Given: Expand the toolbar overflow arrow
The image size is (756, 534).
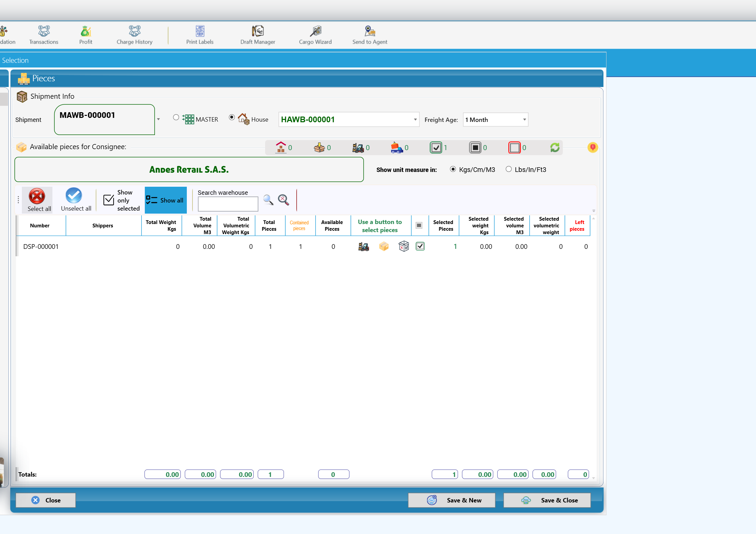Looking at the screenshot, I should coord(594,211).
